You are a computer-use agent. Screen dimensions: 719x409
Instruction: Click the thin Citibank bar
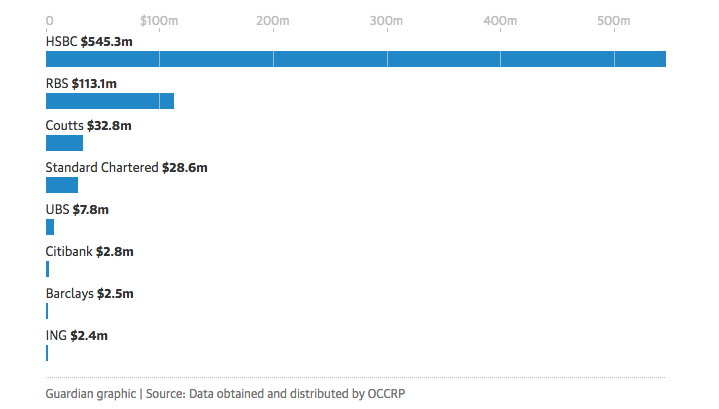47,269
